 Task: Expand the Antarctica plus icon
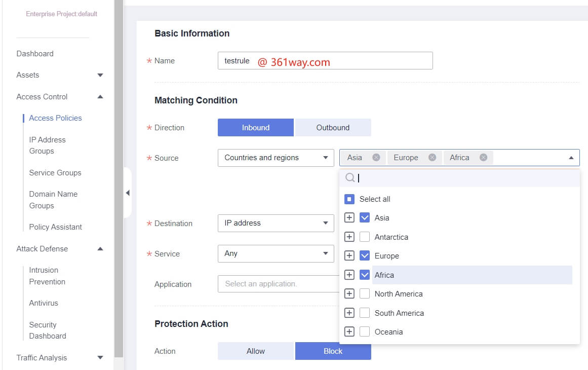(x=349, y=237)
